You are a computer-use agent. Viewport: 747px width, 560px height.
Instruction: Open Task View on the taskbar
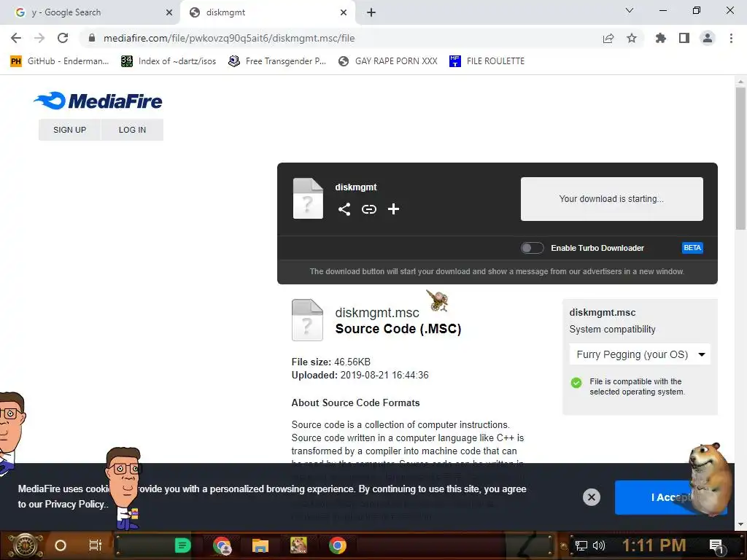[96, 545]
